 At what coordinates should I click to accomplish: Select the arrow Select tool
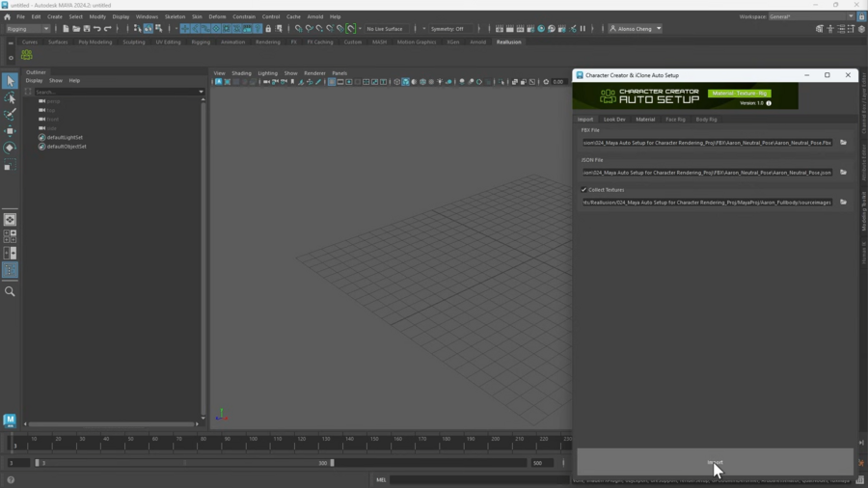[x=10, y=82]
